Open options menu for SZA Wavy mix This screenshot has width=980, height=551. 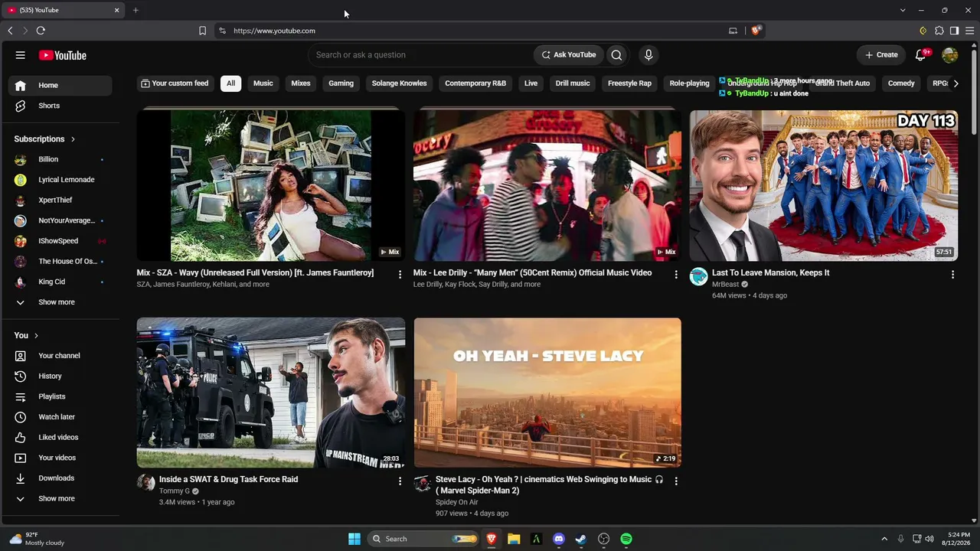pos(400,274)
